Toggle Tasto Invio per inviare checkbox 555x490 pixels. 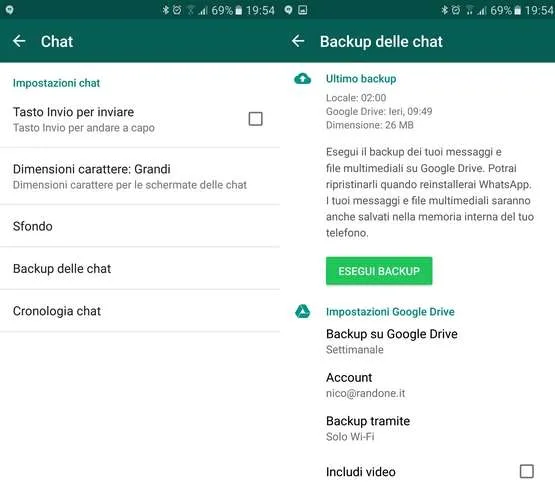[255, 119]
